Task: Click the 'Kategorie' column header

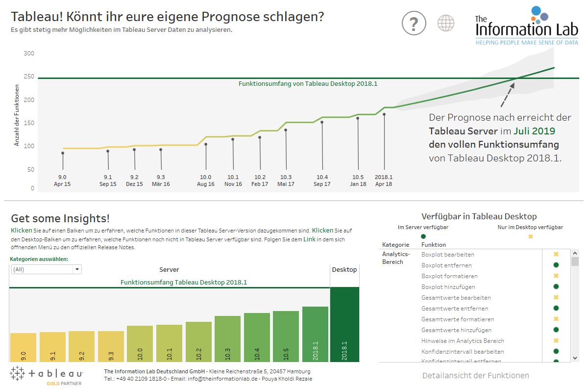Action: [395, 244]
